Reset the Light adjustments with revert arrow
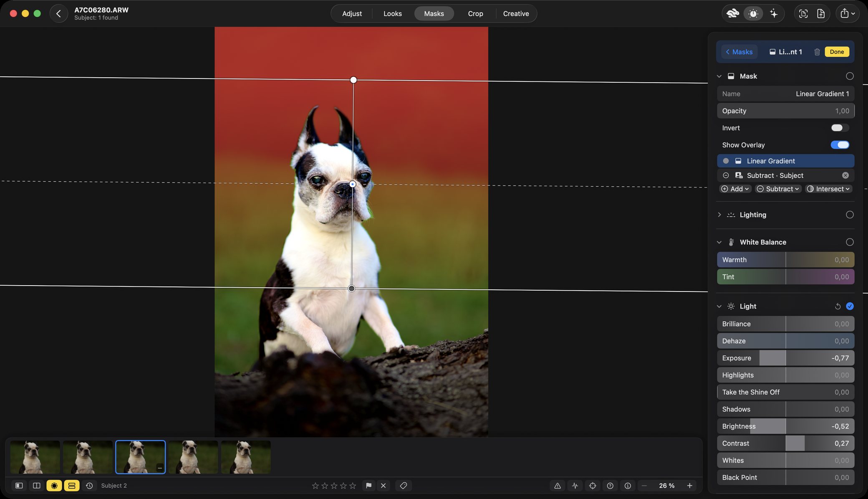This screenshot has height=499, width=868. [x=837, y=306]
